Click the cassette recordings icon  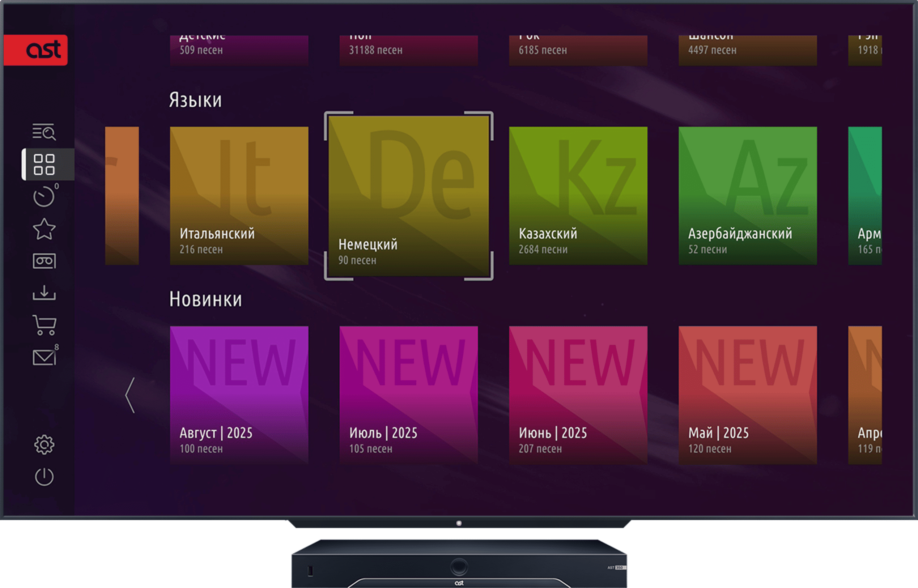44,261
